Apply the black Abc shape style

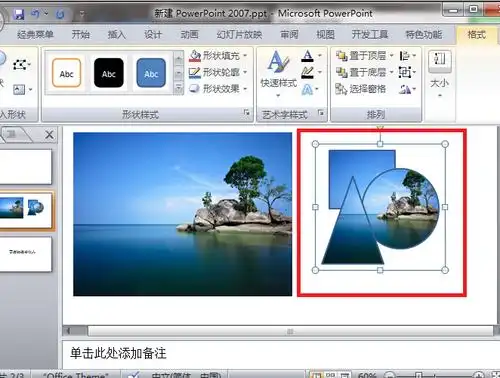(x=109, y=73)
